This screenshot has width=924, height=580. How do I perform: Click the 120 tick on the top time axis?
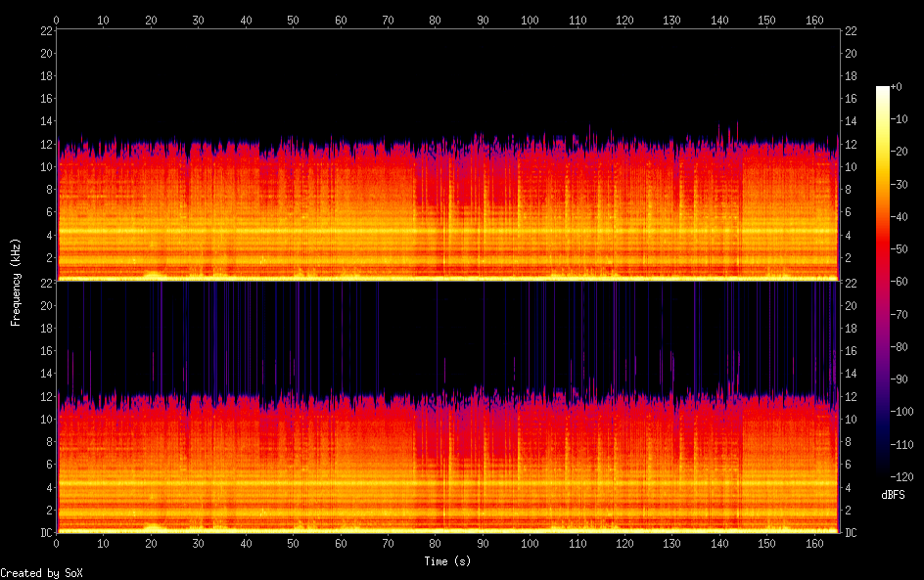coord(624,20)
